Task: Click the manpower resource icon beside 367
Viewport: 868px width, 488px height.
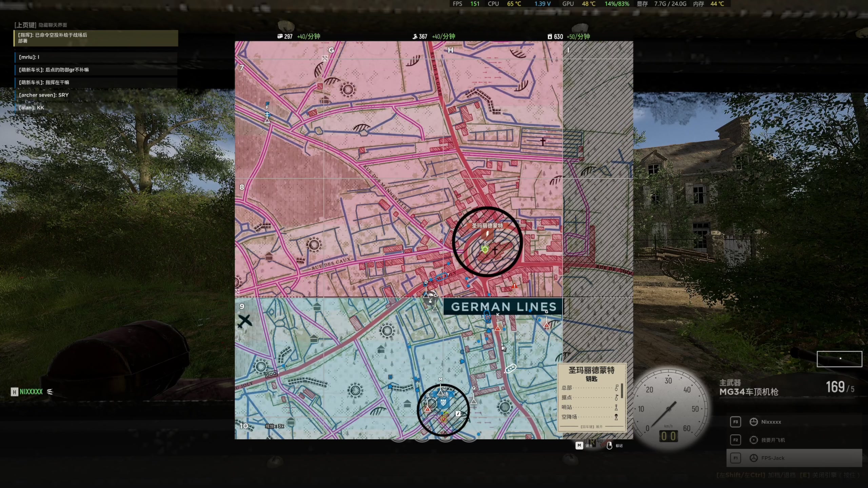Action: (x=415, y=36)
